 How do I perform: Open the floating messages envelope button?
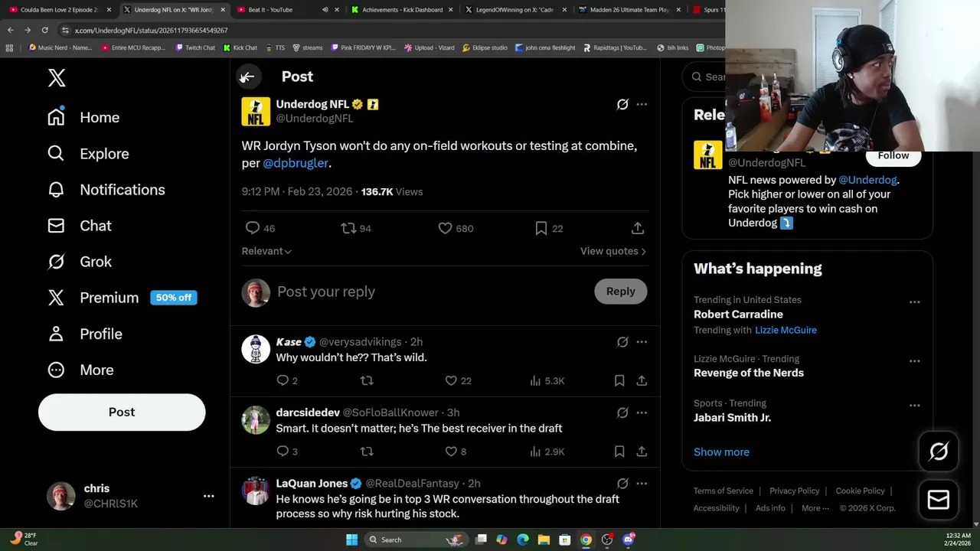939,500
